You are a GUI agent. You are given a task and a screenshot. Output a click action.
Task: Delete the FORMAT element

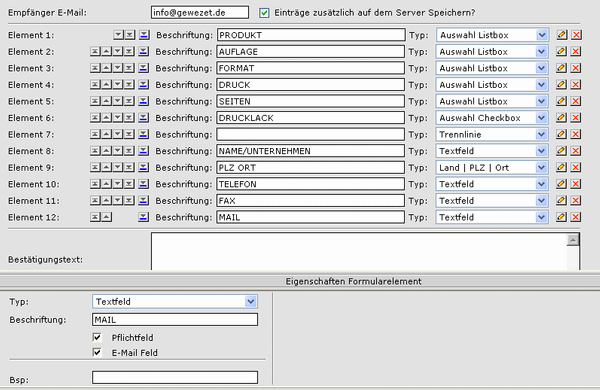pos(576,68)
